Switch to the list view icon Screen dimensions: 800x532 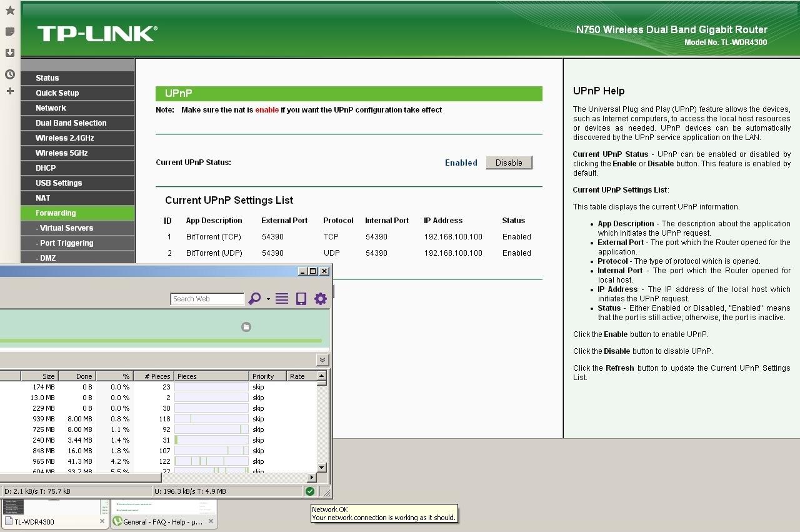point(282,299)
